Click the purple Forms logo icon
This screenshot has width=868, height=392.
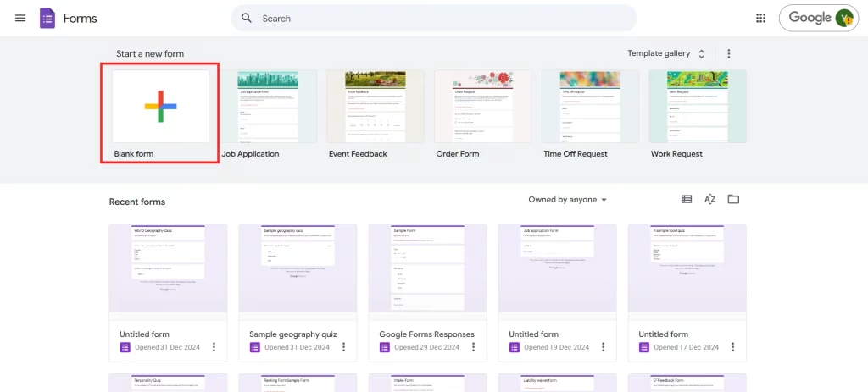pos(47,19)
